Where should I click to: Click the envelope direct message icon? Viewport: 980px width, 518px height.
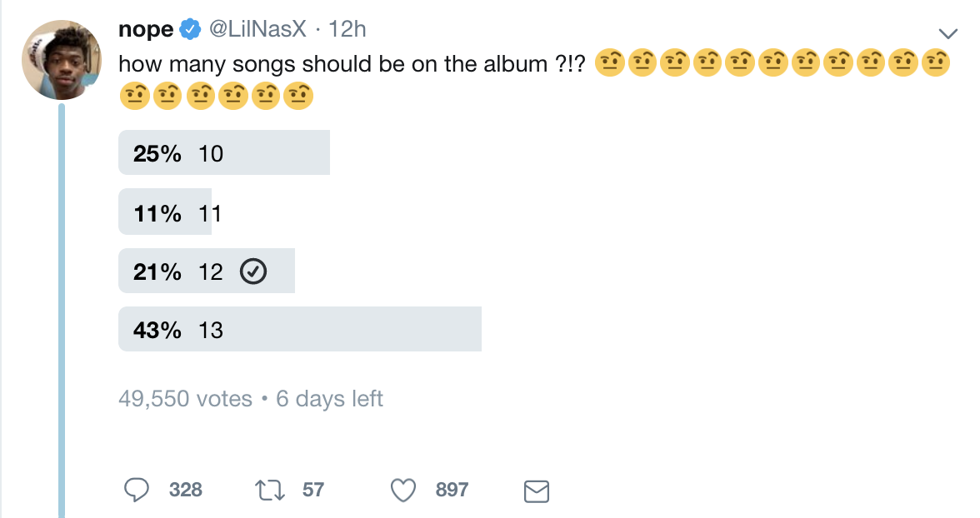pyautogui.click(x=536, y=491)
